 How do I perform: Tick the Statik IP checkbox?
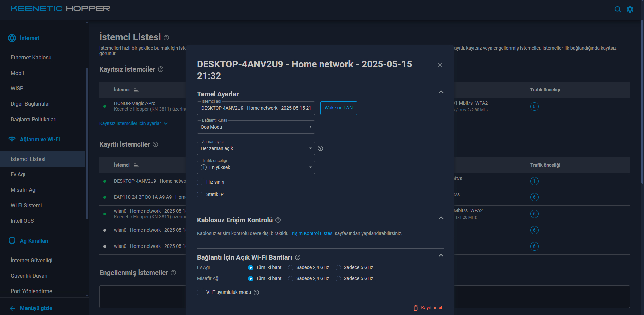click(x=200, y=195)
